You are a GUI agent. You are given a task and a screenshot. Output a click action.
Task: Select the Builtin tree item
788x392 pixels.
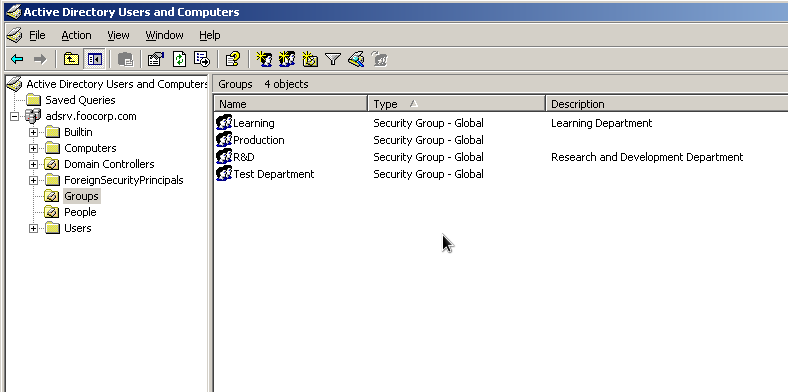[x=78, y=132]
